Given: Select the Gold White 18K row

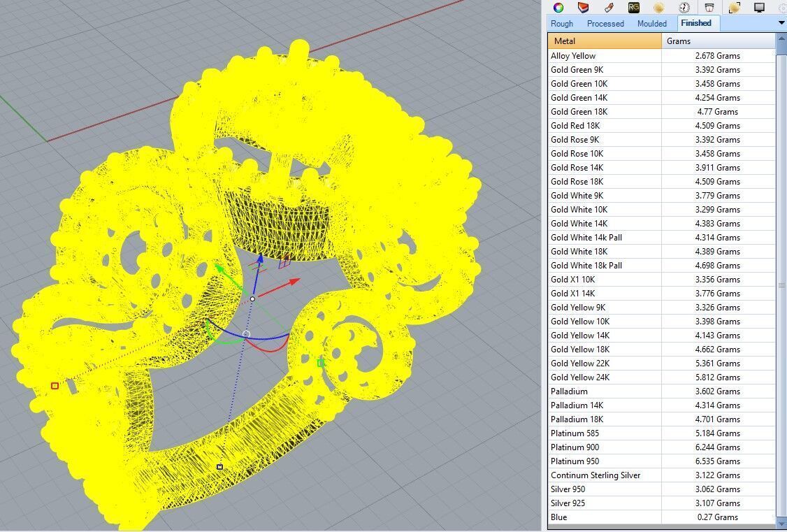Looking at the screenshot, I should pyautogui.click(x=661, y=252).
